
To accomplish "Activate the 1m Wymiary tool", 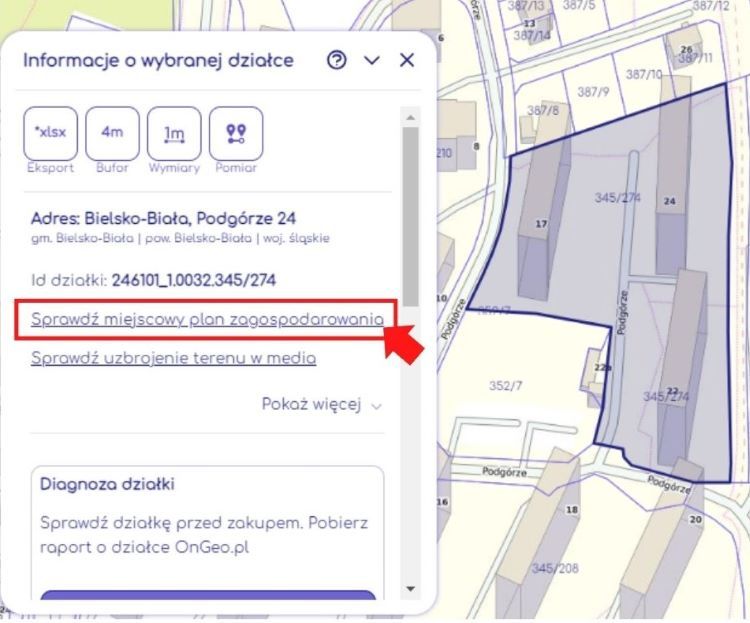I will (174, 134).
